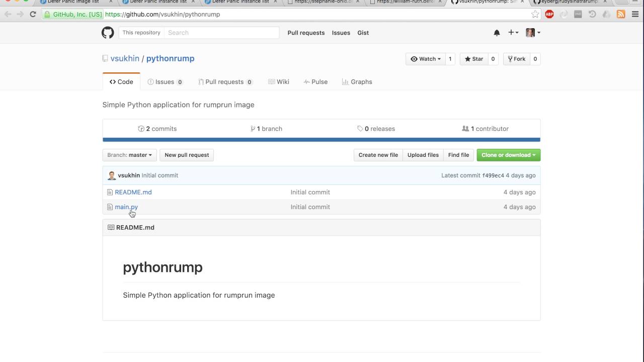Click the browser reload button

(x=33, y=14)
